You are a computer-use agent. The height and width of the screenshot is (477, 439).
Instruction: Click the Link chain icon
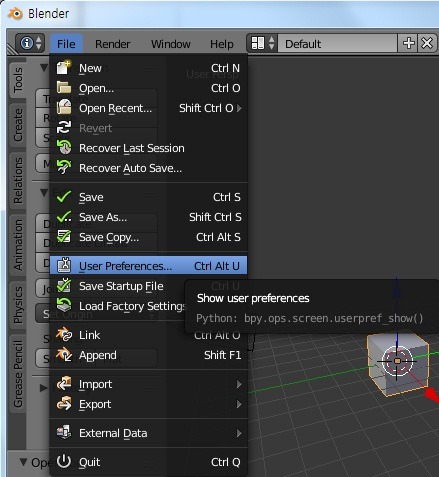tap(64, 334)
